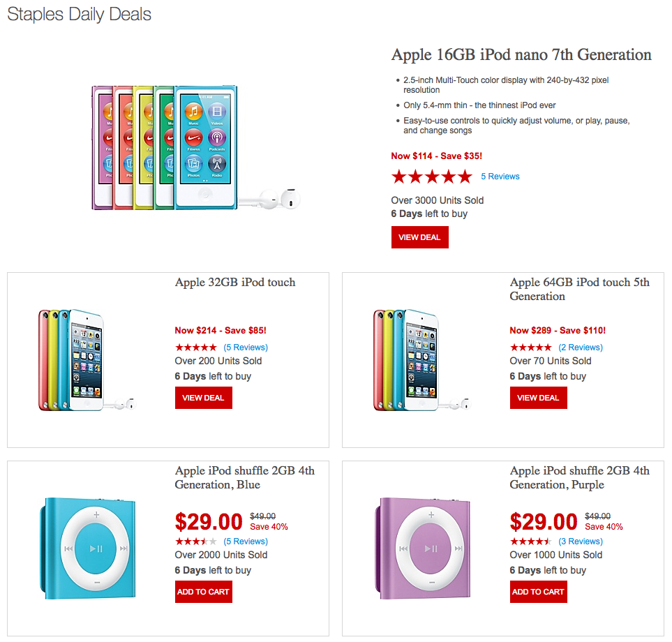Open the (2 Reviews) link

click(581, 348)
